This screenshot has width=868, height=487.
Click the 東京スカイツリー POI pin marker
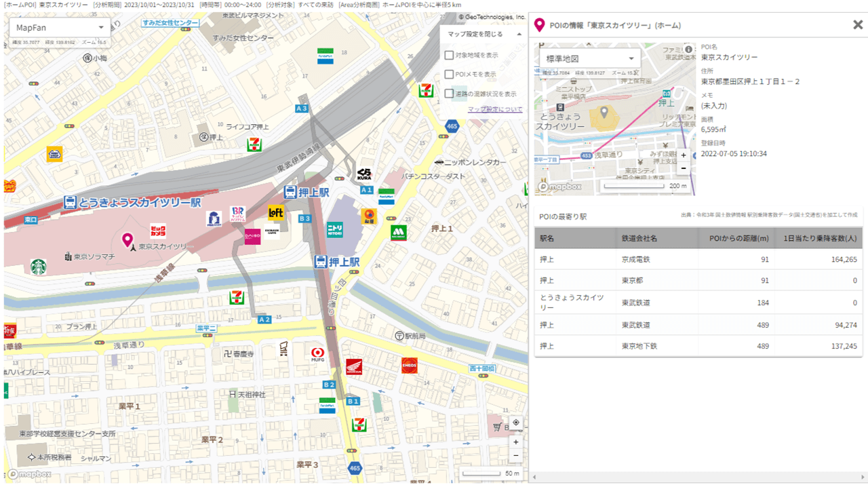[x=128, y=239]
